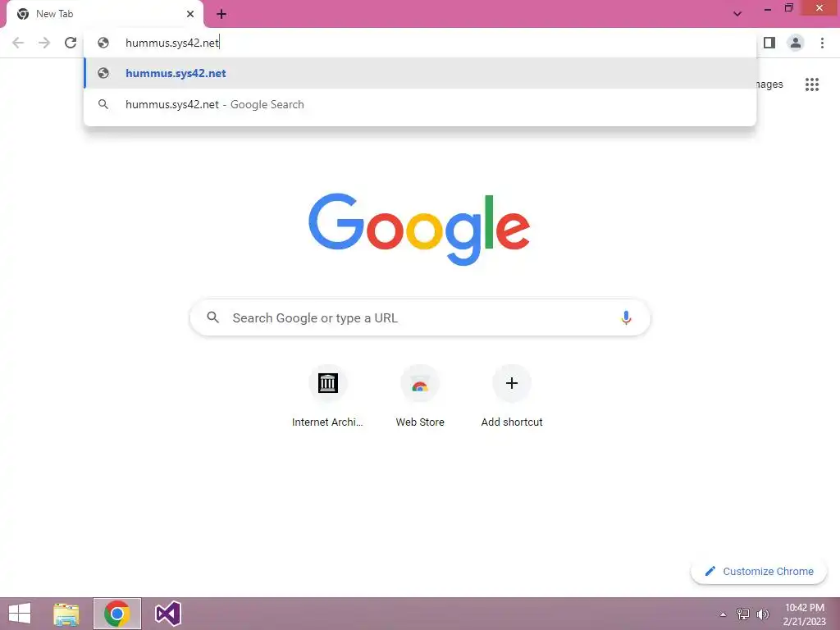Open network status tray icon
Image resolution: width=840 pixels, height=630 pixels.
click(743, 614)
